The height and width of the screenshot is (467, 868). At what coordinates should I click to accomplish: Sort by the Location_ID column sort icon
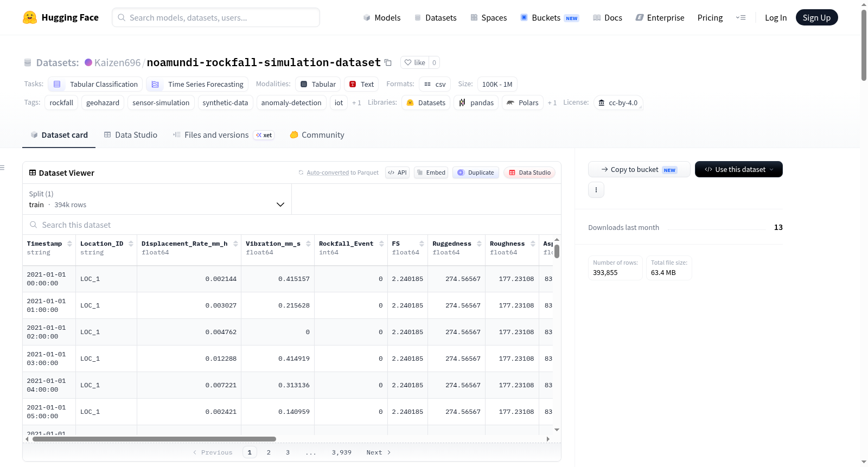[x=131, y=244]
